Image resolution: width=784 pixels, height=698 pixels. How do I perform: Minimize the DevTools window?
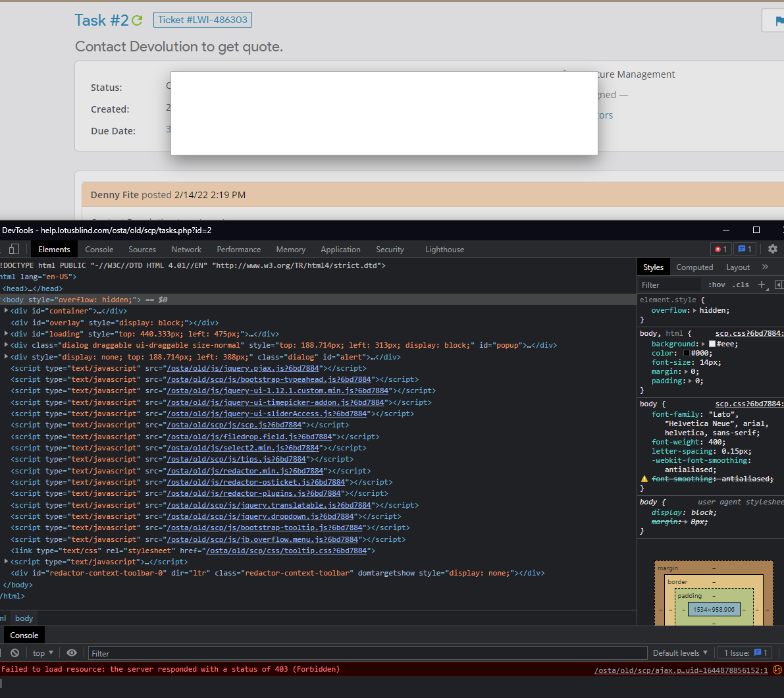pos(726,230)
